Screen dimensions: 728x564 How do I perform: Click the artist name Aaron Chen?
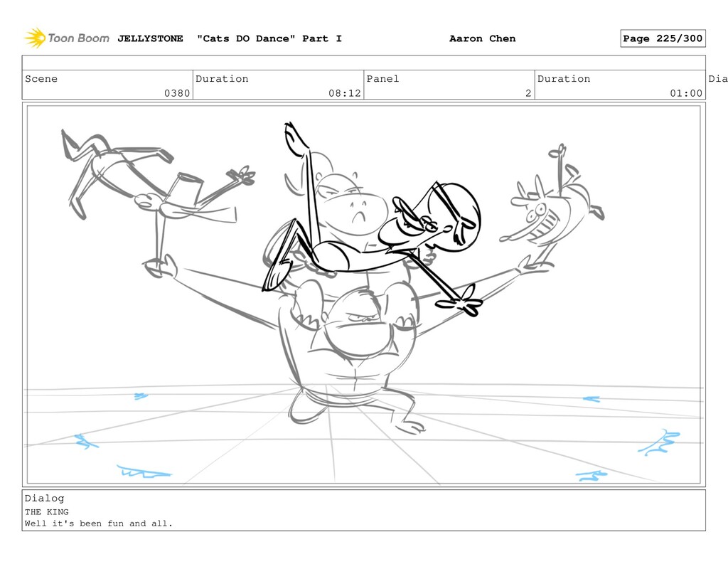(x=483, y=38)
